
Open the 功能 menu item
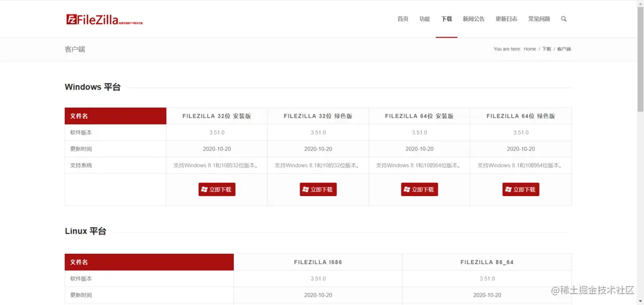tap(424, 19)
